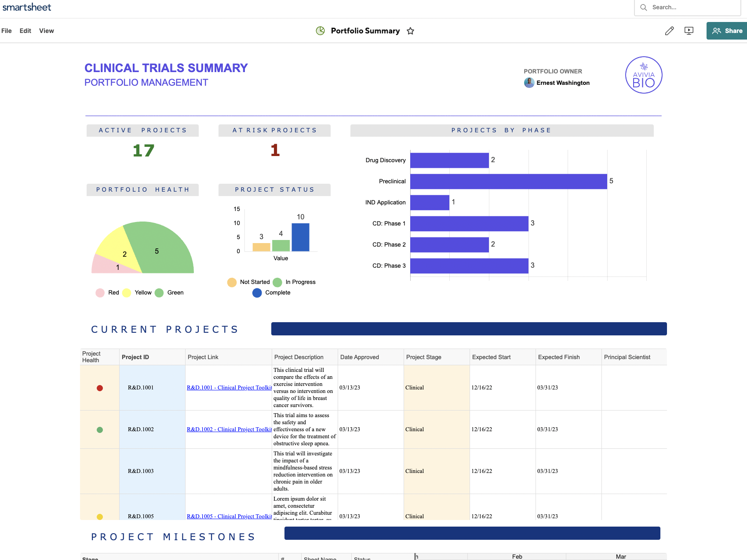The height and width of the screenshot is (560, 747).
Task: Click the yellow slice of portfolio health chart
Action: [x=119, y=248]
